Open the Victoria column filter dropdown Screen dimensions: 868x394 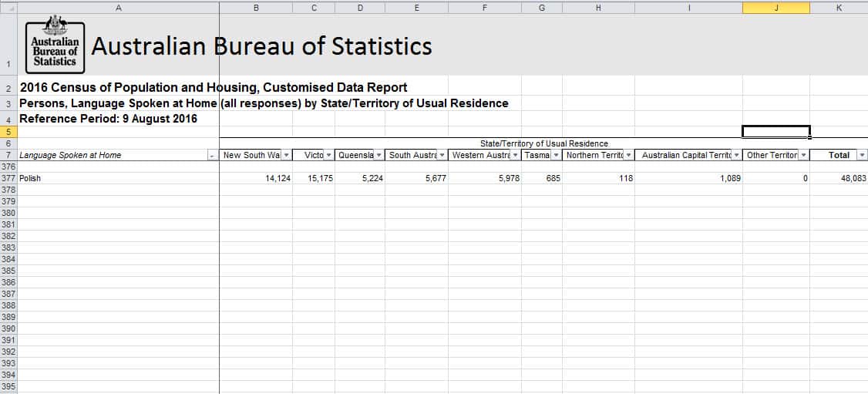[329, 156]
